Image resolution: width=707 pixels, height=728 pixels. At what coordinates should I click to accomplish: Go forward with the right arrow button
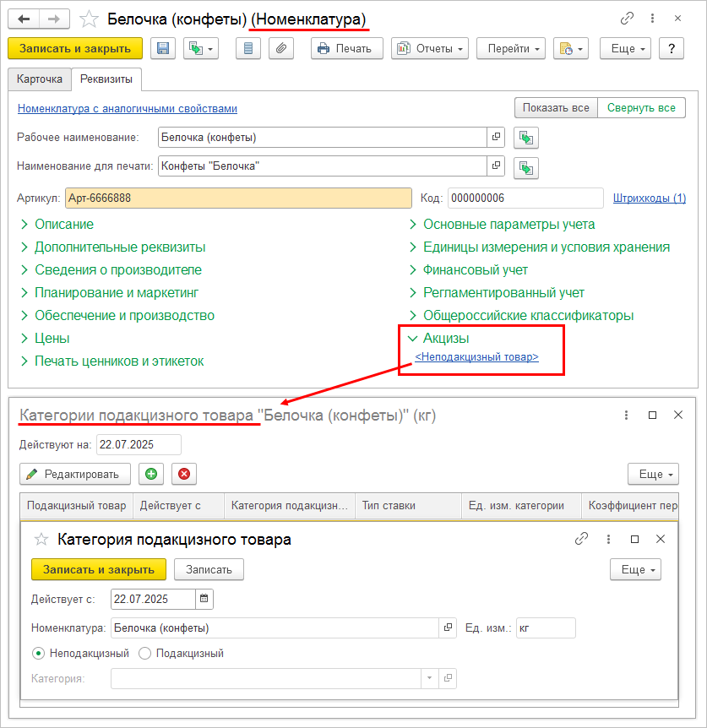click(x=54, y=19)
